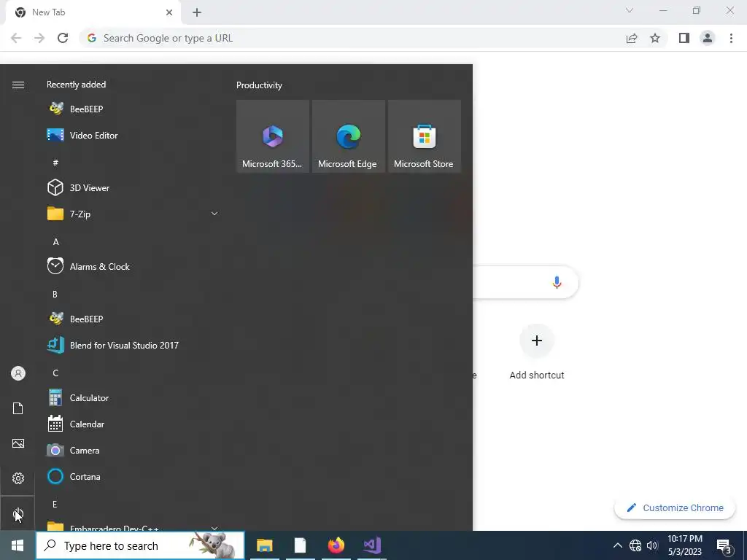This screenshot has width=747, height=560.
Task: Open network status tray icon
Action: [635, 545]
